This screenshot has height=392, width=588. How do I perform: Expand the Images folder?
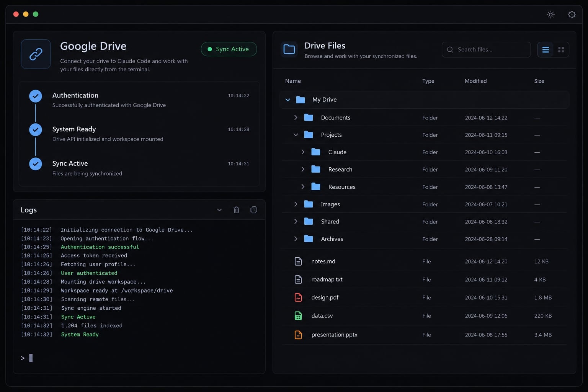pyautogui.click(x=296, y=204)
